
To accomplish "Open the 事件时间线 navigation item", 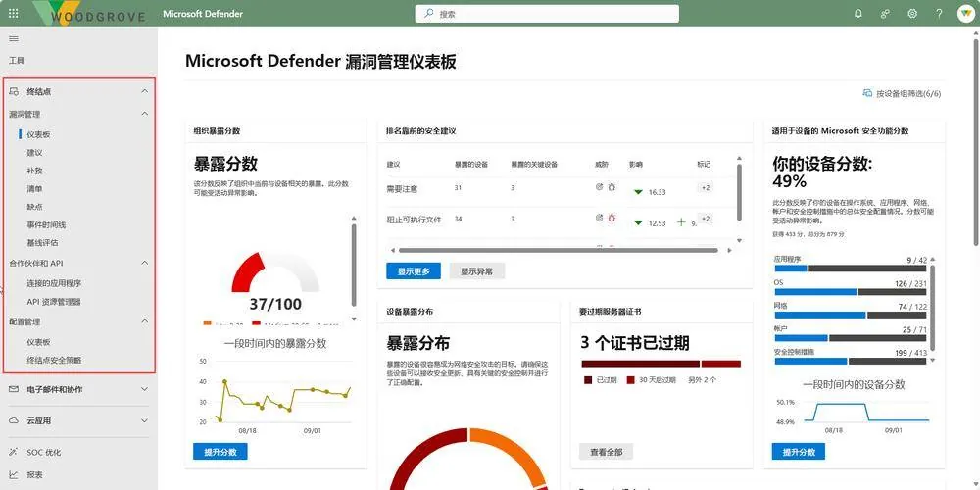I will [46, 225].
